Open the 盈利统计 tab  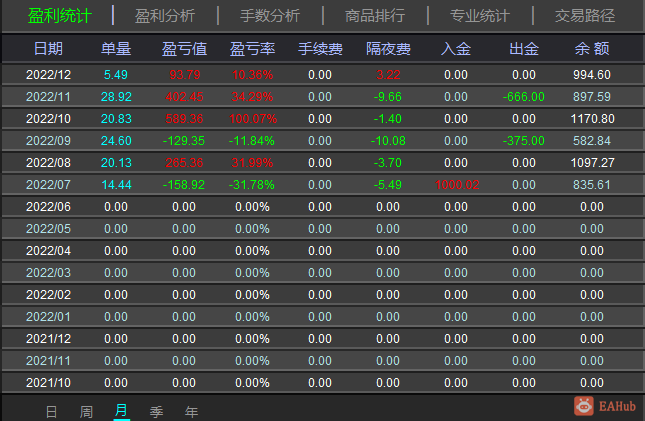59,16
